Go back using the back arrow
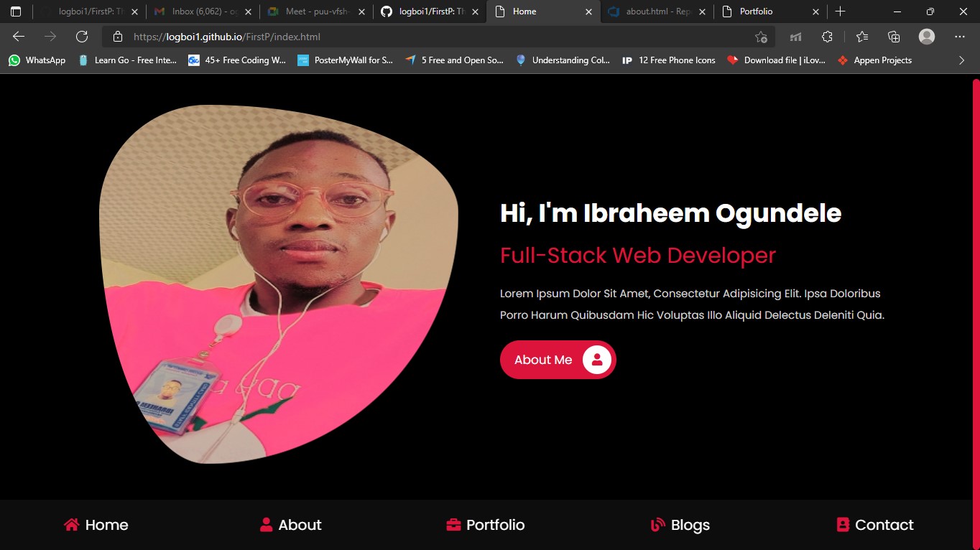The width and height of the screenshot is (980, 550). [x=17, y=36]
